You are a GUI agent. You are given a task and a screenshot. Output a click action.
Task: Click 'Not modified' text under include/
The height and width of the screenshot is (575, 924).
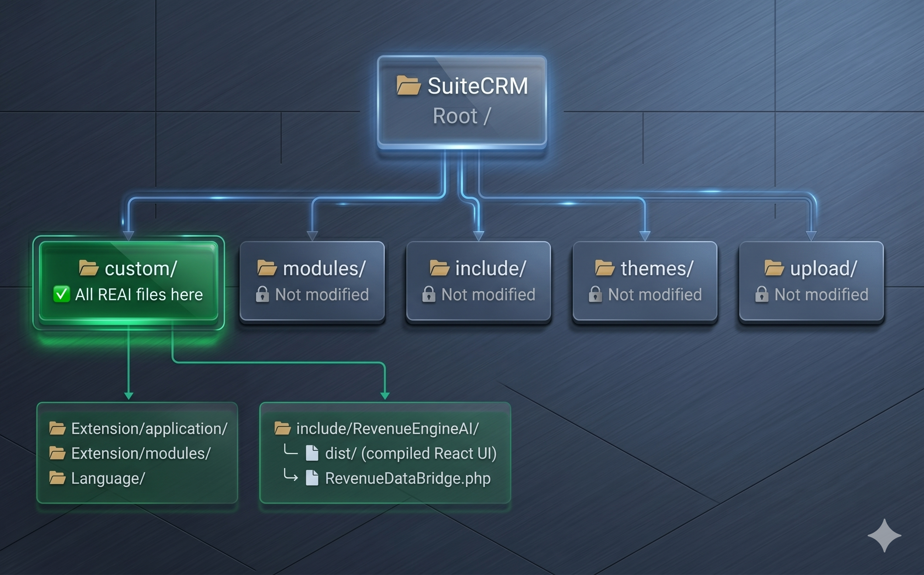488,295
